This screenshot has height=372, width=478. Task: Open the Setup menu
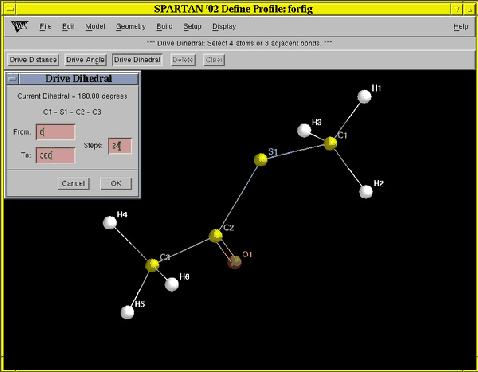pos(192,27)
